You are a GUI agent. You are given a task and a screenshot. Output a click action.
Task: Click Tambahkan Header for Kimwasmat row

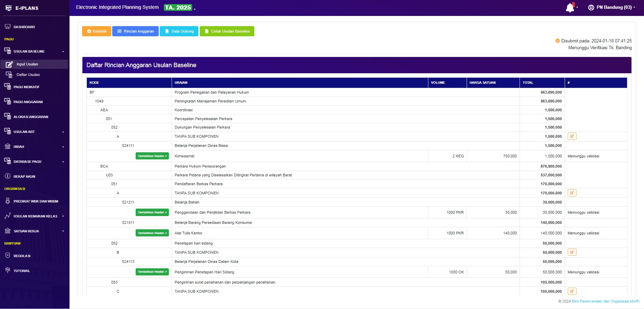152,156
